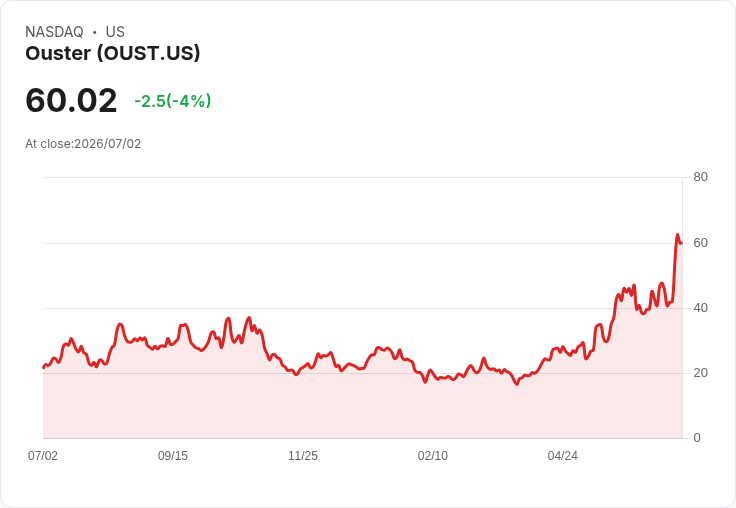This screenshot has width=736, height=508.
Task: Click the 09/15 date on x-axis
Action: [x=173, y=456]
